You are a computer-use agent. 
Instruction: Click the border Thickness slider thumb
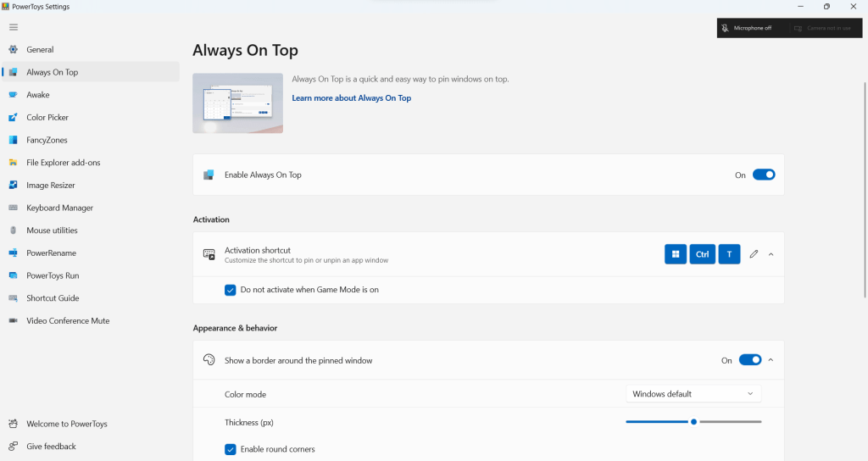point(693,422)
